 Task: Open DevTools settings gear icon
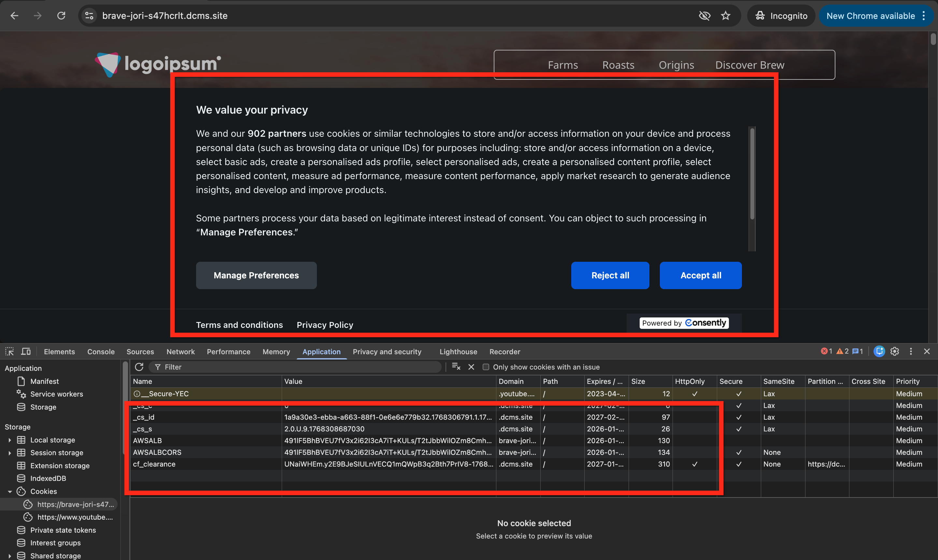[x=894, y=351]
